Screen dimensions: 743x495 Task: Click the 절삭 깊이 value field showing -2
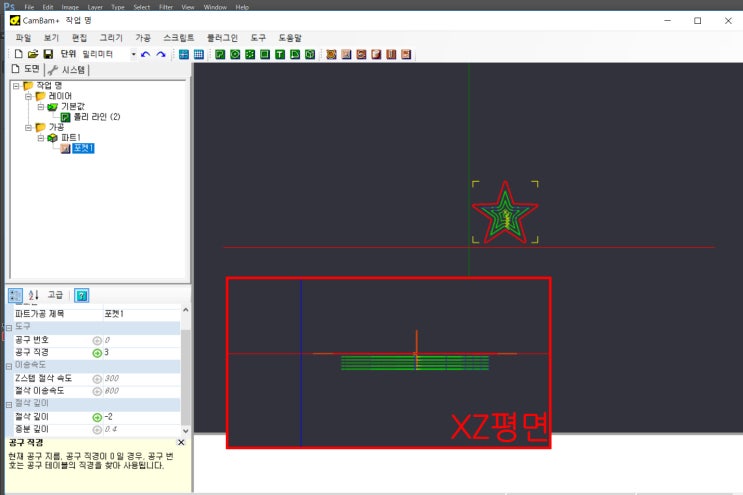pyautogui.click(x=141, y=417)
